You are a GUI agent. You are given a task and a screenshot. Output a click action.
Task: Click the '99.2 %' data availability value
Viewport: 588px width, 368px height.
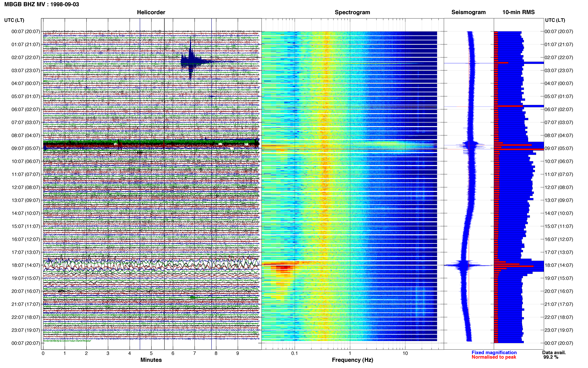(x=551, y=357)
